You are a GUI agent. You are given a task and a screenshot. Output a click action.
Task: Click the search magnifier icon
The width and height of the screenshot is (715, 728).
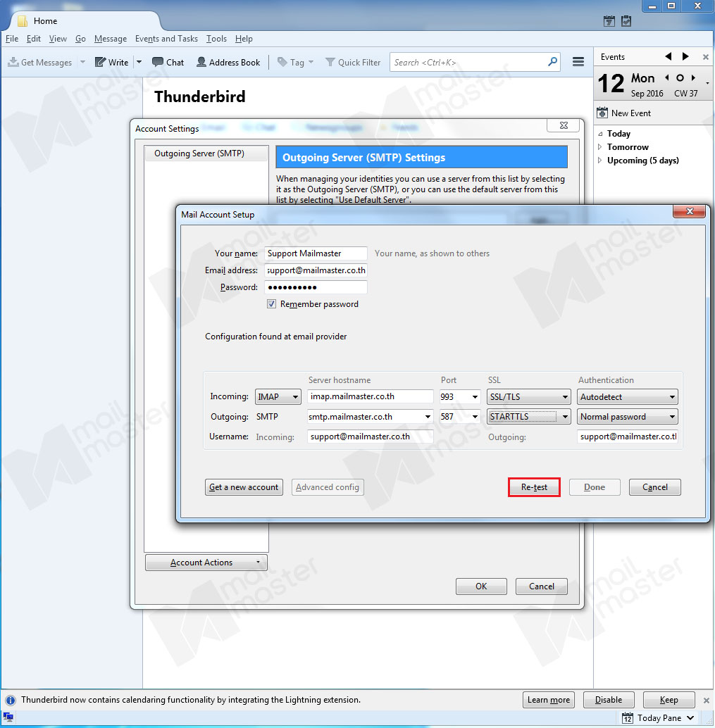tap(552, 62)
